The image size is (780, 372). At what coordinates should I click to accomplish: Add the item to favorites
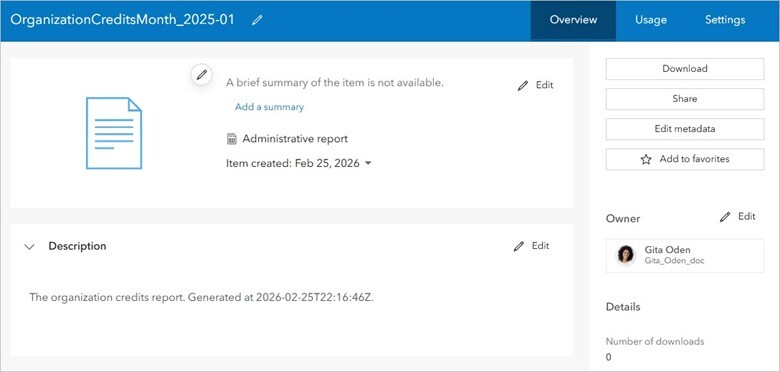click(x=684, y=159)
